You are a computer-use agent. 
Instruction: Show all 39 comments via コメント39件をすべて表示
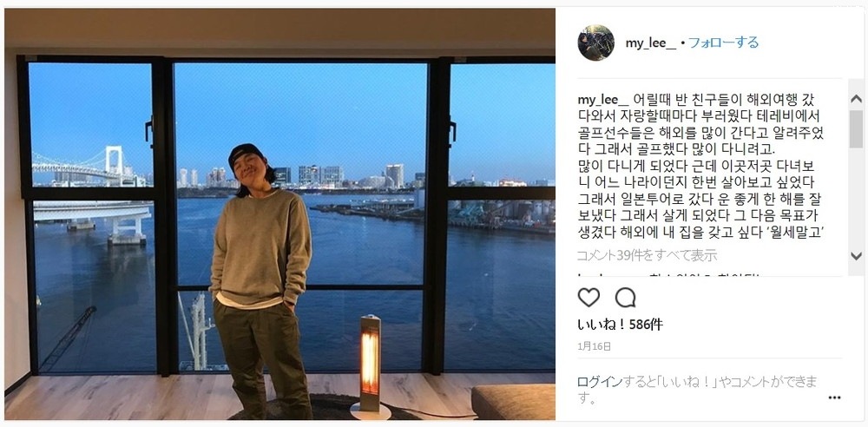click(648, 255)
